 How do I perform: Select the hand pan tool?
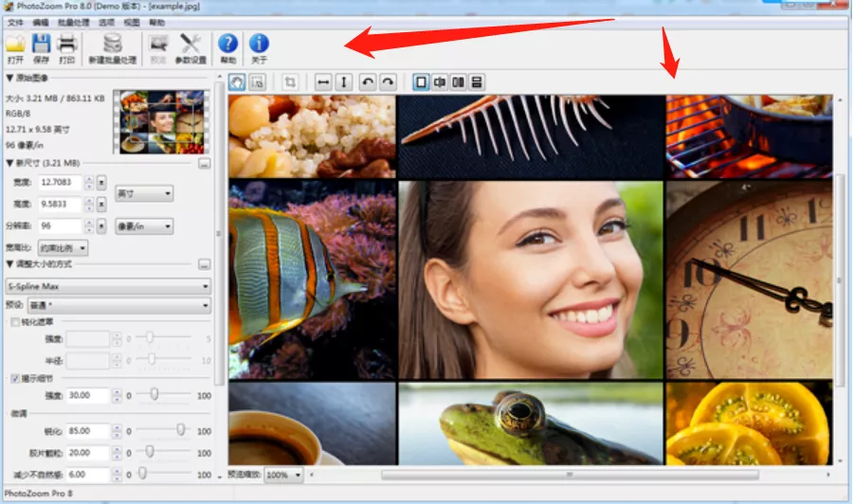point(237,82)
